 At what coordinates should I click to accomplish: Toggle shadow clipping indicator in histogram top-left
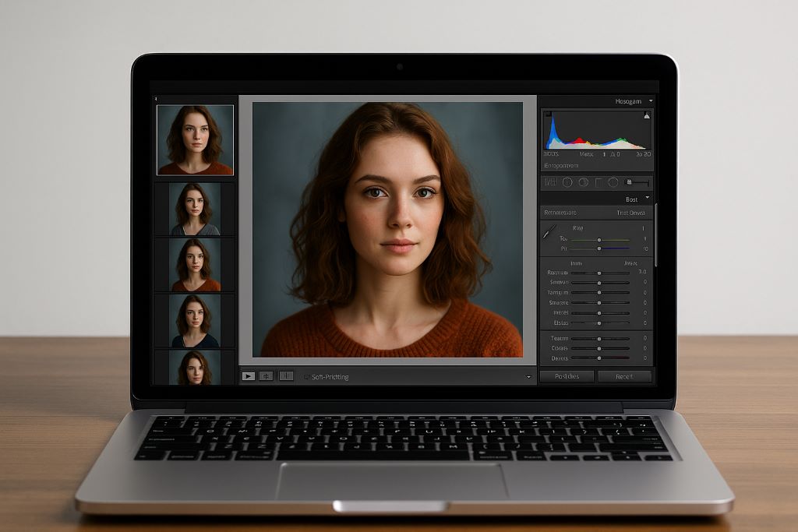pyautogui.click(x=548, y=116)
